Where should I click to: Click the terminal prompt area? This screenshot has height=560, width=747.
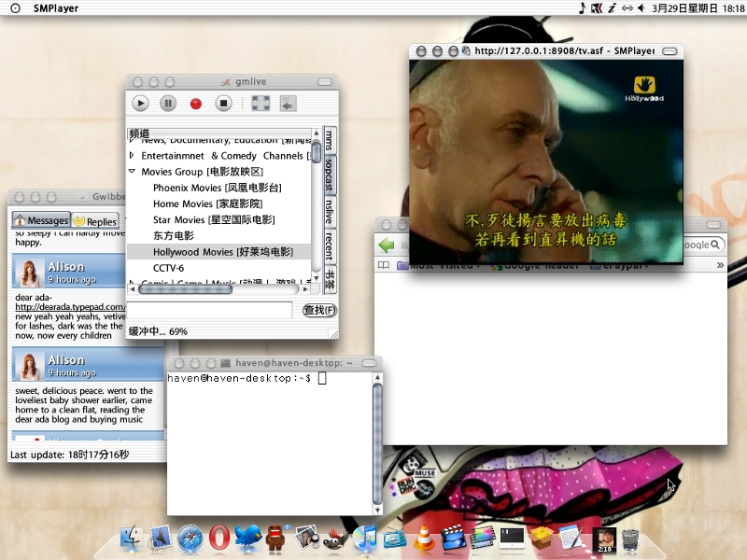(270, 442)
